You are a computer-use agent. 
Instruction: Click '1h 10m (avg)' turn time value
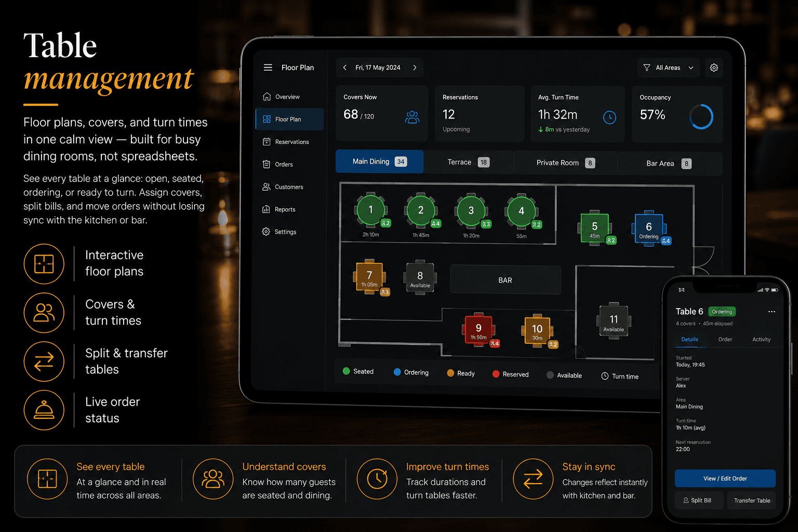[690, 428]
